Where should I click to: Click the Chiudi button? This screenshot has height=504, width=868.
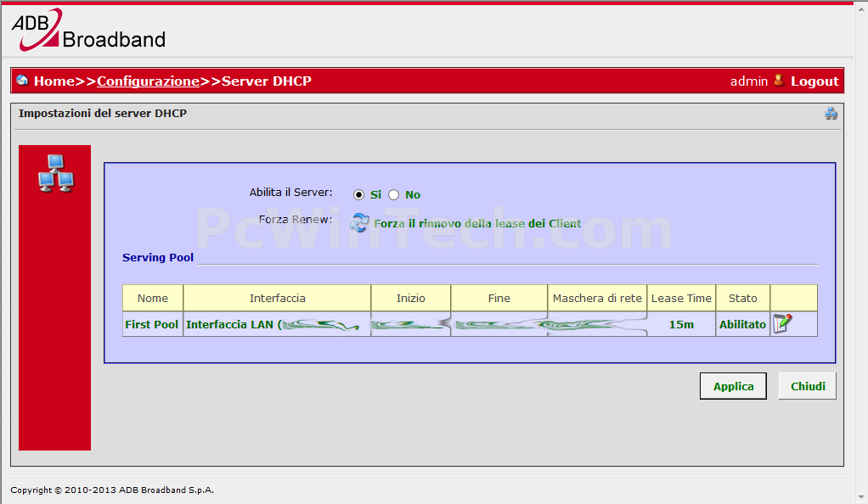[807, 386]
